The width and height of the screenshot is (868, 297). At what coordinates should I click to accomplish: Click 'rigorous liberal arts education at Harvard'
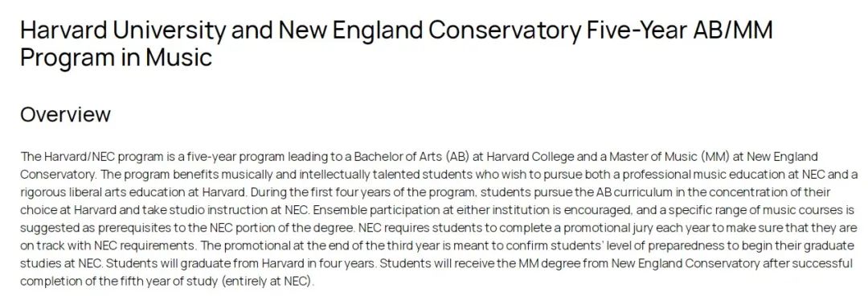click(x=131, y=192)
